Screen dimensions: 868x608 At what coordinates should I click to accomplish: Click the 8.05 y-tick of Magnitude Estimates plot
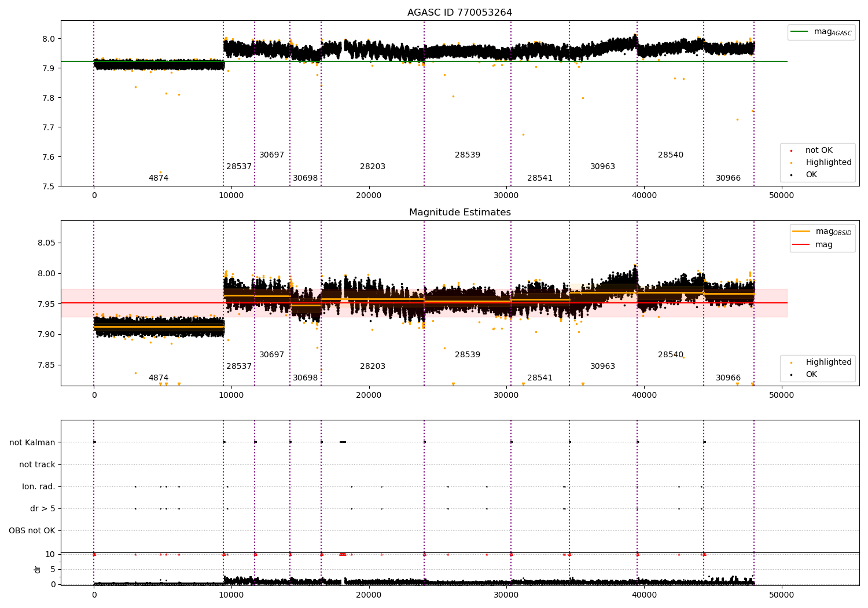tap(46, 243)
